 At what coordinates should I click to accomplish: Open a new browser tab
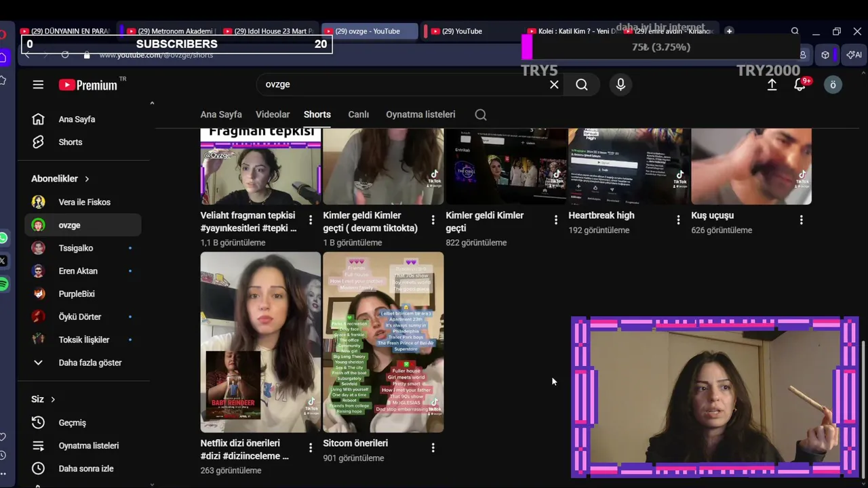click(x=729, y=31)
